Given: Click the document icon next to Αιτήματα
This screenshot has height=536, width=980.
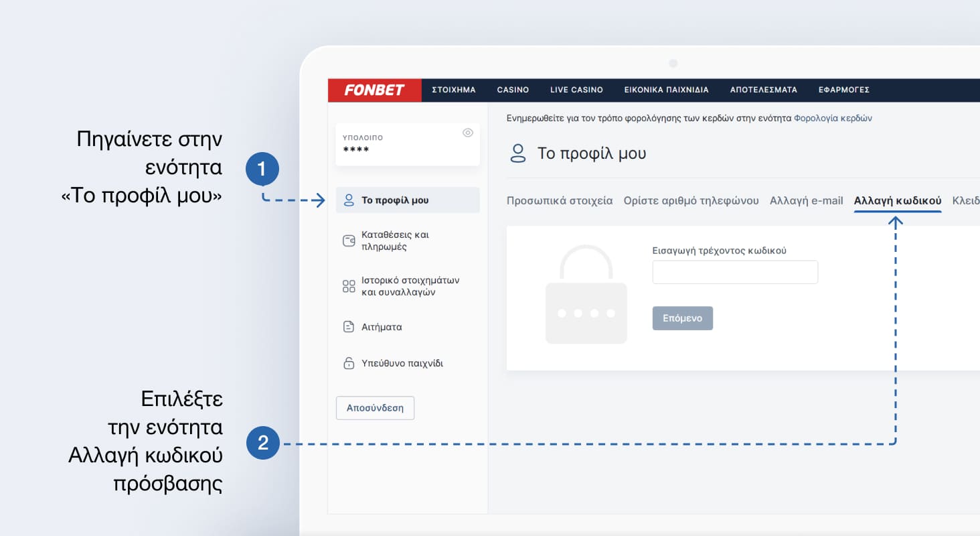Looking at the screenshot, I should [x=349, y=327].
